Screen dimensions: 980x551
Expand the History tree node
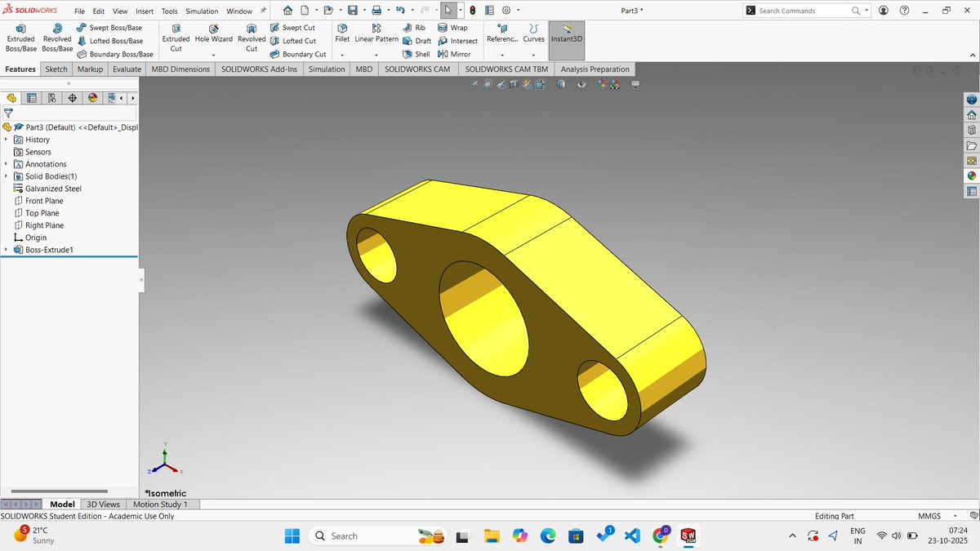(6, 140)
